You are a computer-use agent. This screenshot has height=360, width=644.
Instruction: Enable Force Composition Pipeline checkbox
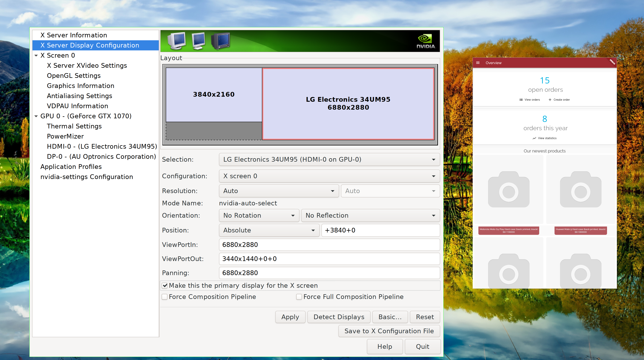coord(165,297)
